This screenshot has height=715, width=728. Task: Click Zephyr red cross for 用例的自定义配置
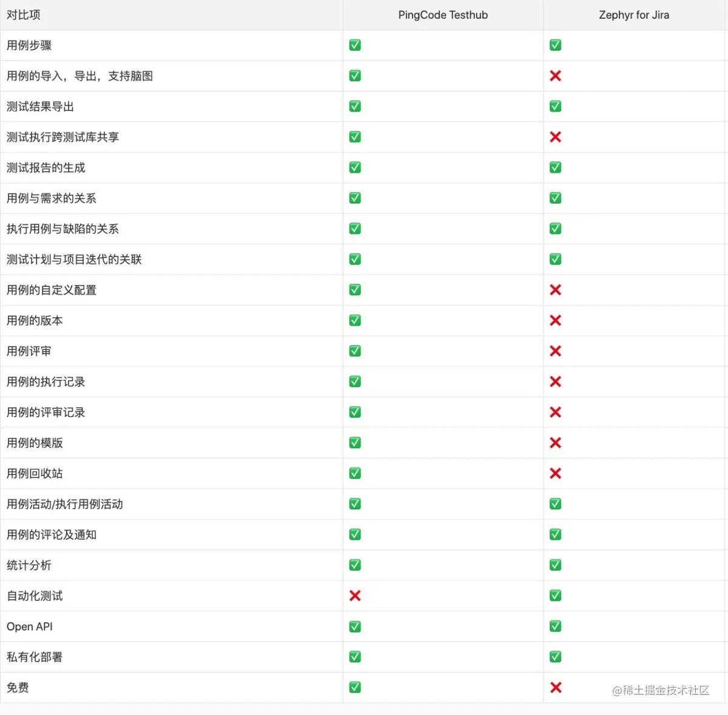[555, 290]
